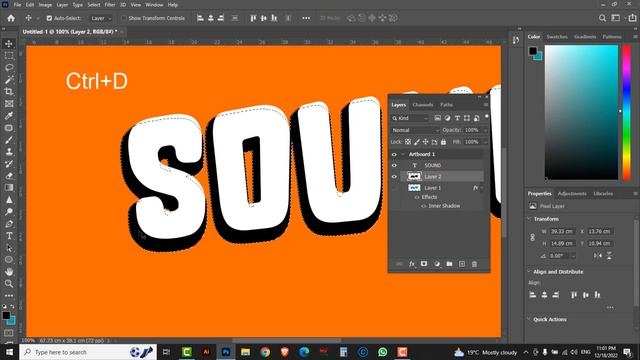Open the search icon at top right

pyautogui.click(x=602, y=18)
